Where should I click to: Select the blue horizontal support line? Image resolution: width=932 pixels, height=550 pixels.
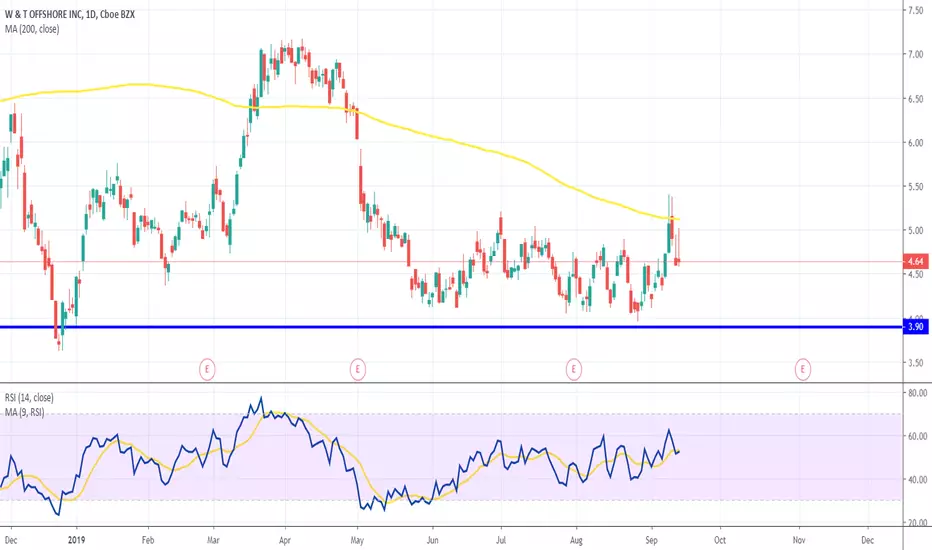pos(452,327)
